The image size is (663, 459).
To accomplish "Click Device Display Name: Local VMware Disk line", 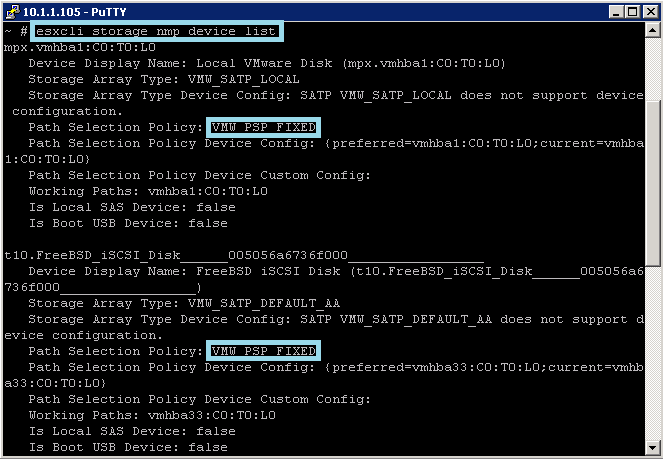I will (267, 63).
